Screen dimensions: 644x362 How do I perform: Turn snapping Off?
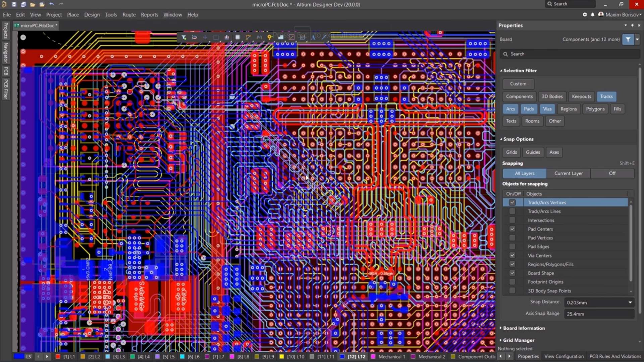[x=612, y=173]
